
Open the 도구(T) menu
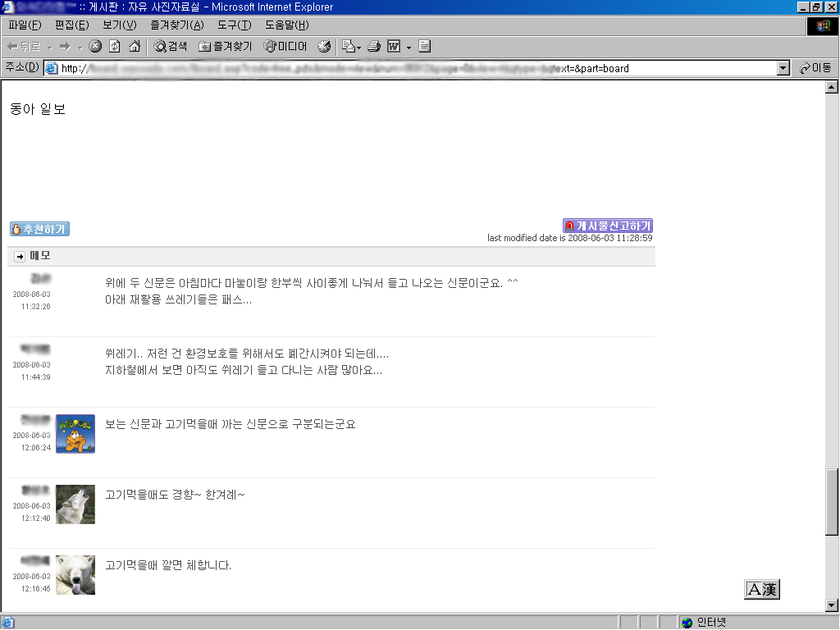[234, 25]
